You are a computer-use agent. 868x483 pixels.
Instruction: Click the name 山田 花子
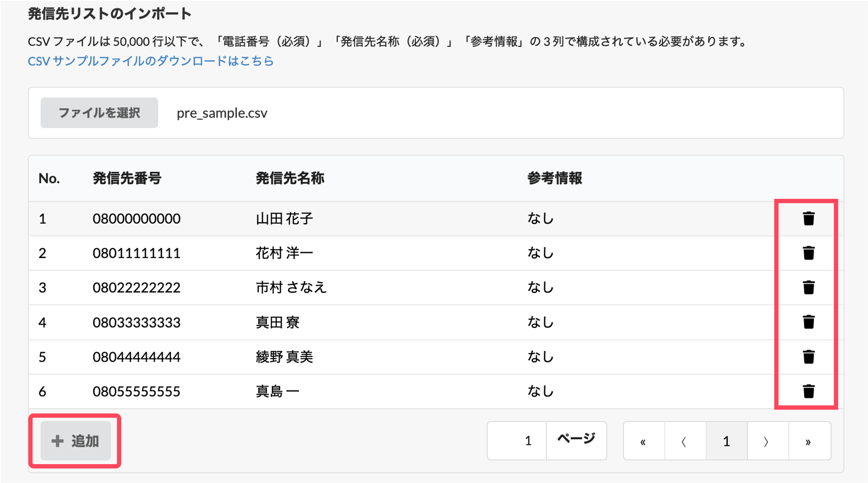coord(284,219)
